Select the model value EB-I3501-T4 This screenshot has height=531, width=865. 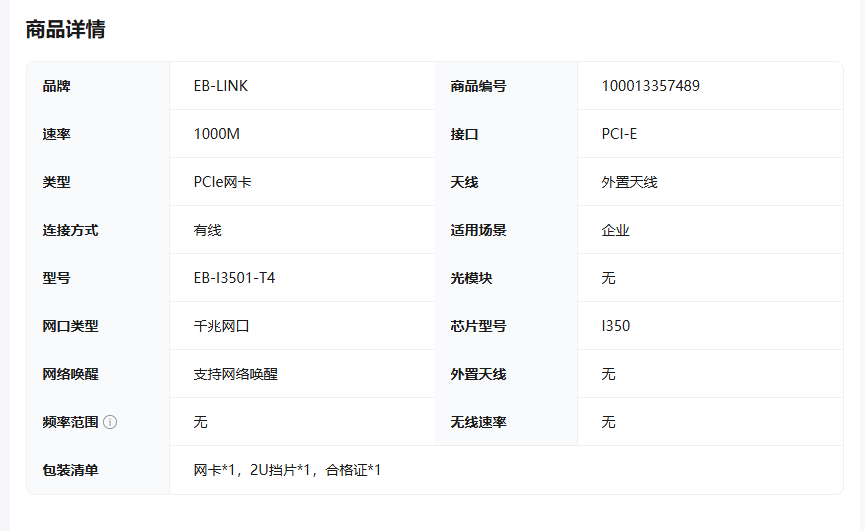(234, 278)
